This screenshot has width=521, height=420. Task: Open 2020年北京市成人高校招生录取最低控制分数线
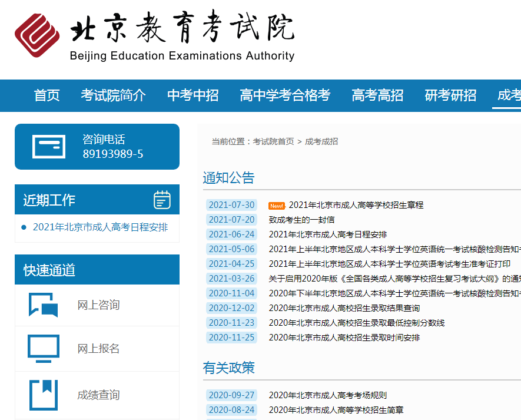pyautogui.click(x=357, y=323)
